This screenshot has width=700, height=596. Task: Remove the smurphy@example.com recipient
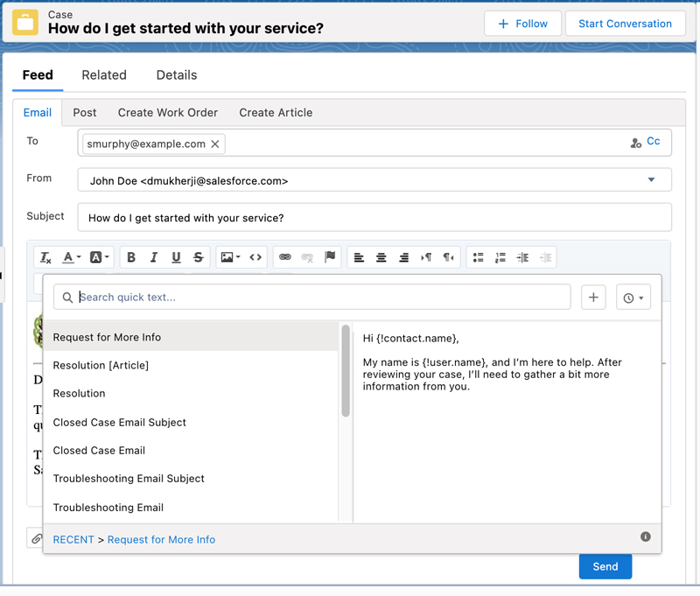coord(215,144)
